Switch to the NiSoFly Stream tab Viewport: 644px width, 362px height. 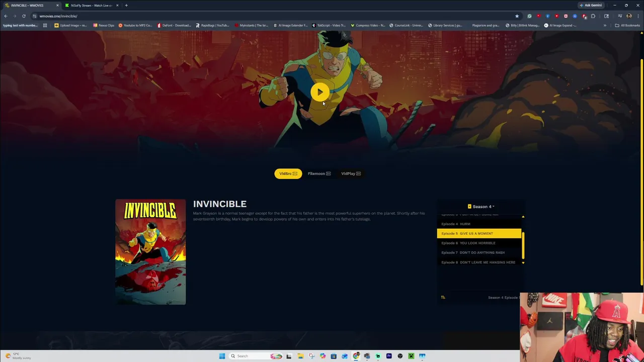pyautogui.click(x=91, y=6)
